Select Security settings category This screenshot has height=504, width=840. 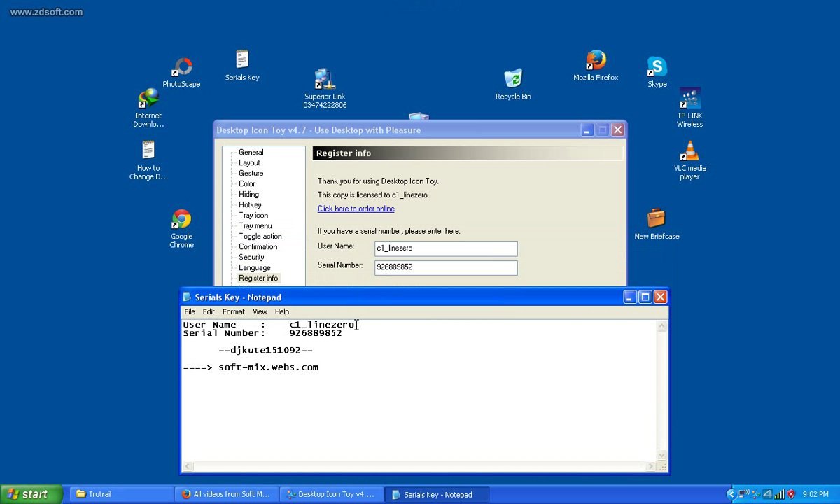click(251, 257)
